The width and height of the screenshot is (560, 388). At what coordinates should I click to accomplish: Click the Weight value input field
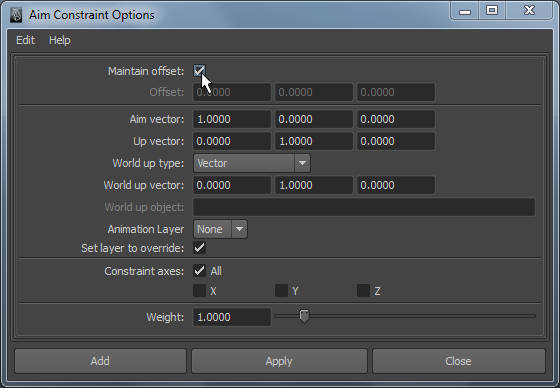pyautogui.click(x=232, y=317)
